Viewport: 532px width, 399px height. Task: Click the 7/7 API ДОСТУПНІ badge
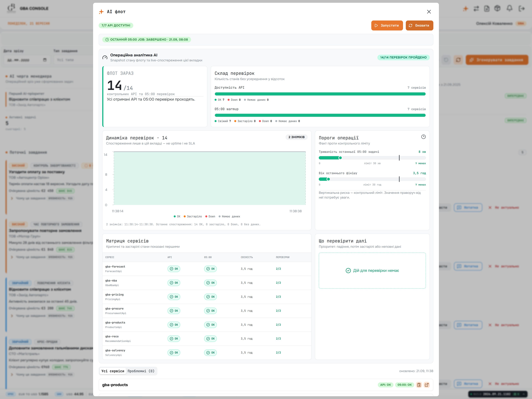tap(116, 25)
